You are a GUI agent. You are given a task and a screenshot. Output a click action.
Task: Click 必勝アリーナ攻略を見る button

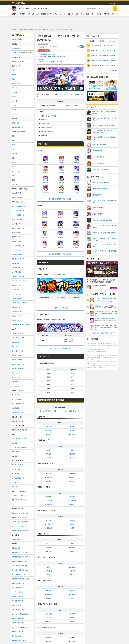60,308
